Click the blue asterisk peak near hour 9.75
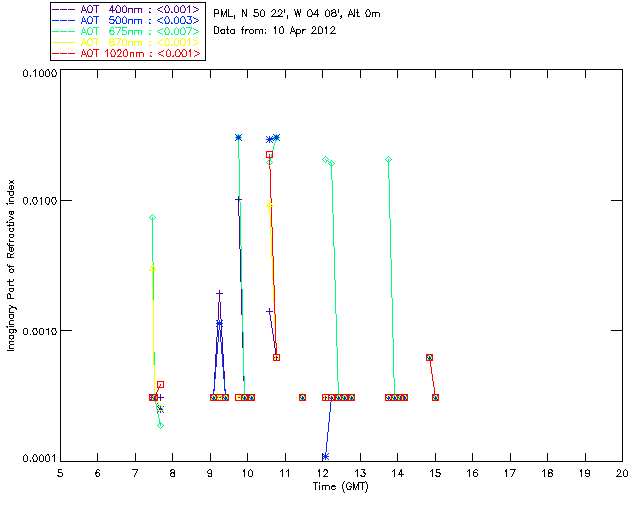This screenshot has height=512, width=640. (x=238, y=138)
